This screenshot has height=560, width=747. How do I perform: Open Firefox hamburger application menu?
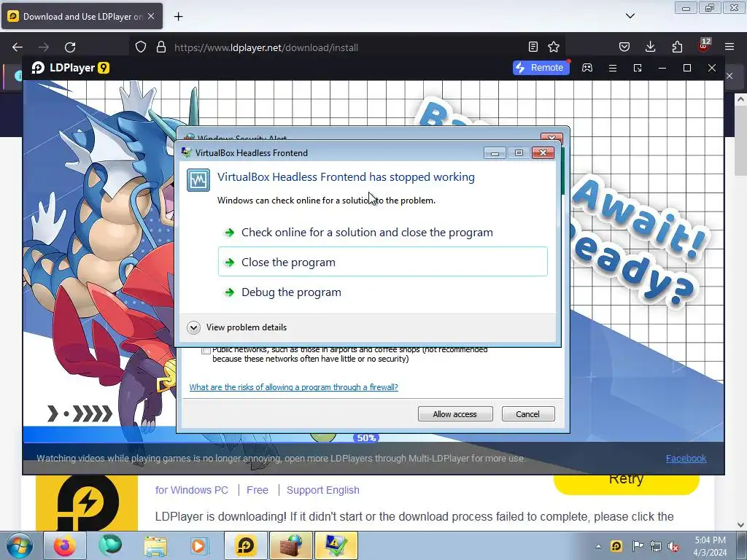point(729,47)
